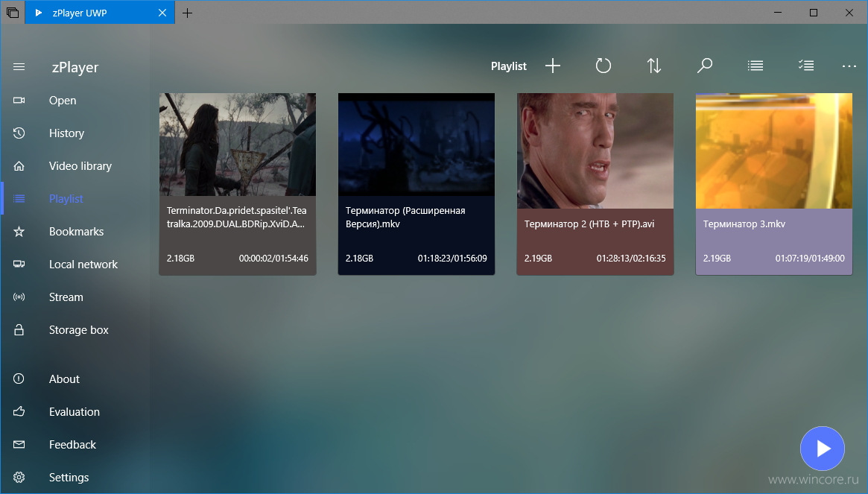
Task: Switch to list view layout icon
Action: [755, 66]
